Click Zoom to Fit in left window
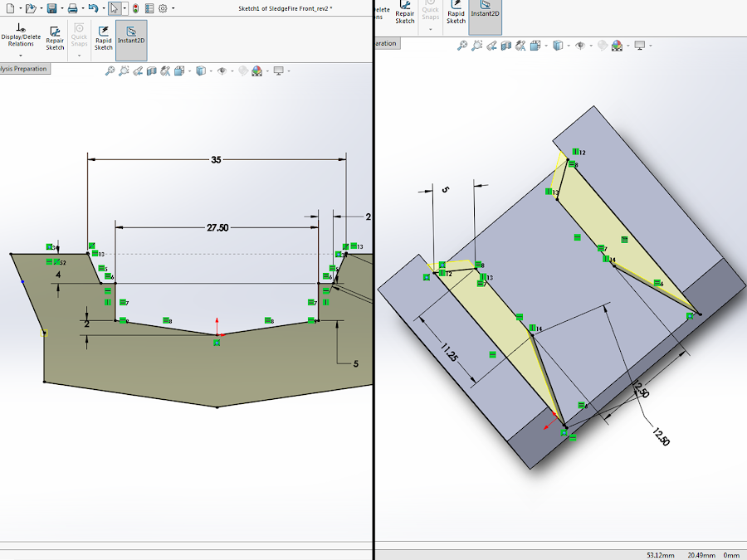This screenshot has height=560, width=747. [110, 71]
